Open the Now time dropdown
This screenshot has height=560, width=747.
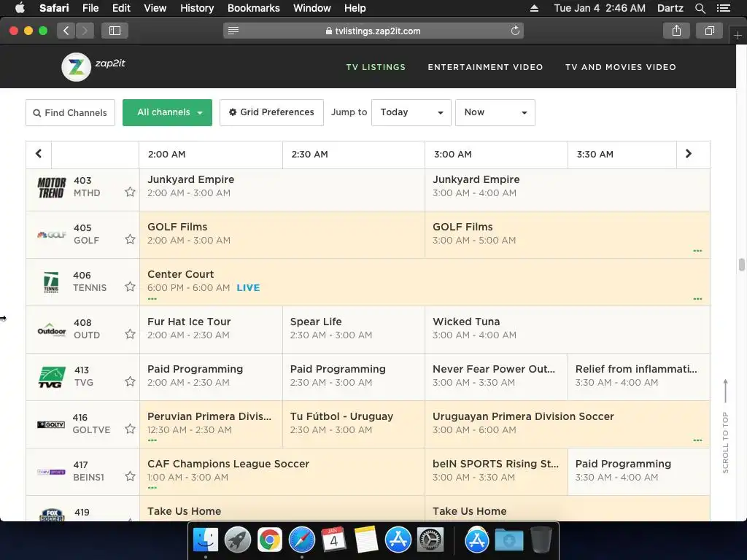coord(495,112)
